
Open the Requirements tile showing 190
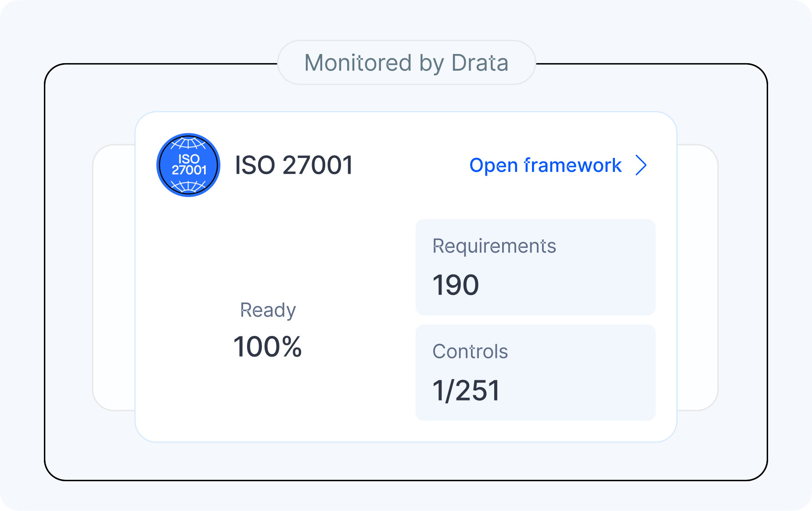point(535,267)
